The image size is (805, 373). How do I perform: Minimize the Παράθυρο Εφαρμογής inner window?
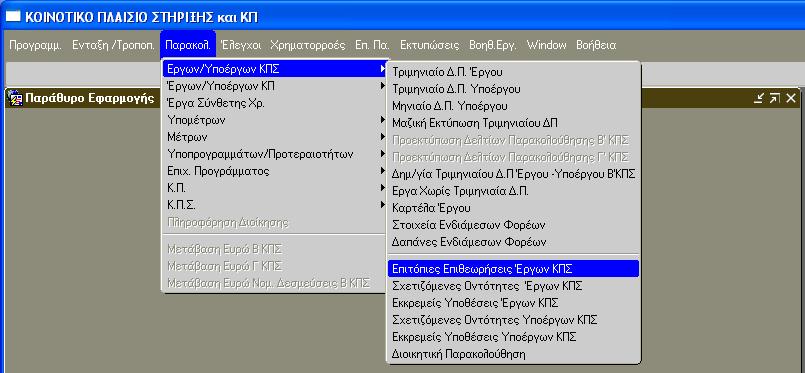(x=759, y=98)
